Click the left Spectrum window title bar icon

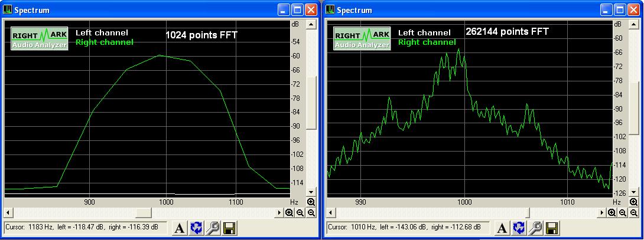tap(8, 10)
